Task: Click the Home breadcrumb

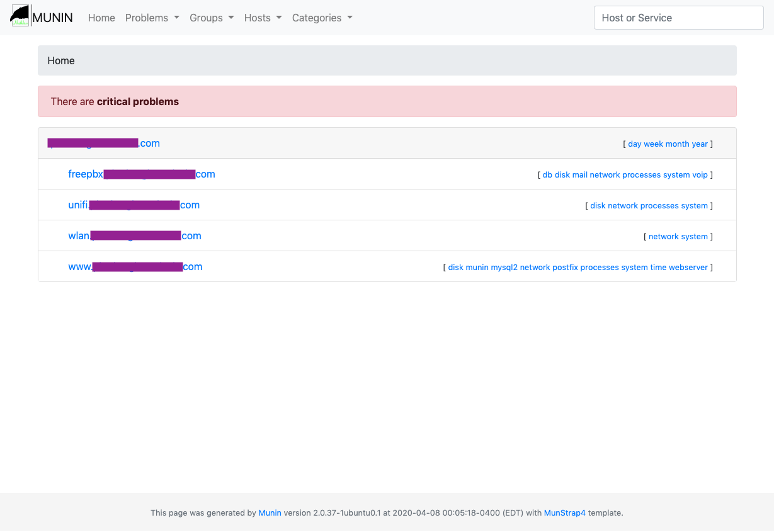Action: click(61, 60)
